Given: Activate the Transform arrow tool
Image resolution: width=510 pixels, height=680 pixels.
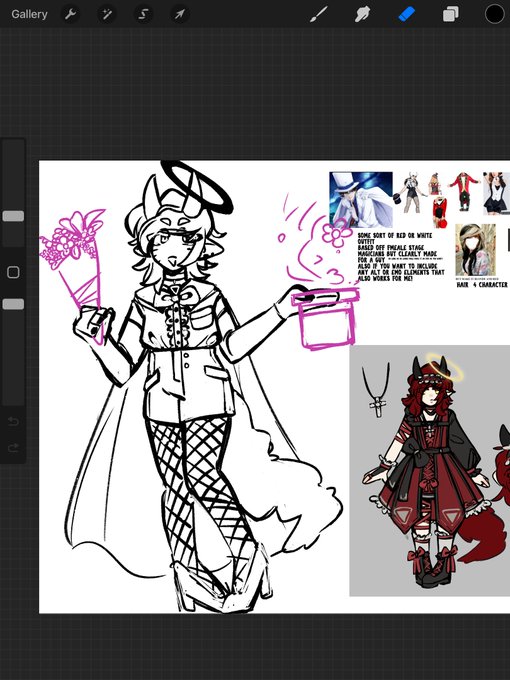Looking at the screenshot, I should tap(179, 14).
